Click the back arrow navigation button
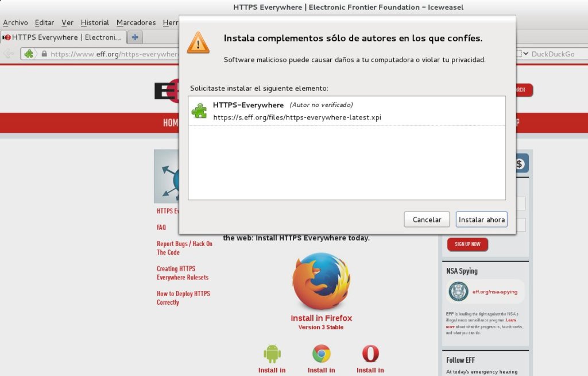Image resolution: width=588 pixels, height=376 pixels. [x=8, y=54]
